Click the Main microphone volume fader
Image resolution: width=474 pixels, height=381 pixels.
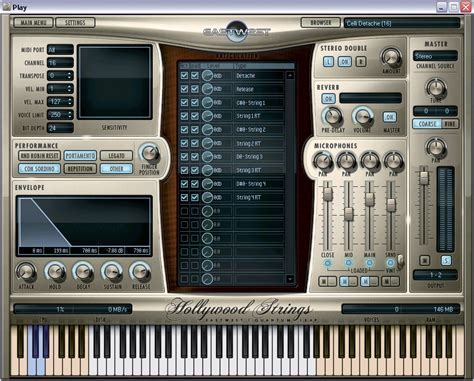(369, 199)
